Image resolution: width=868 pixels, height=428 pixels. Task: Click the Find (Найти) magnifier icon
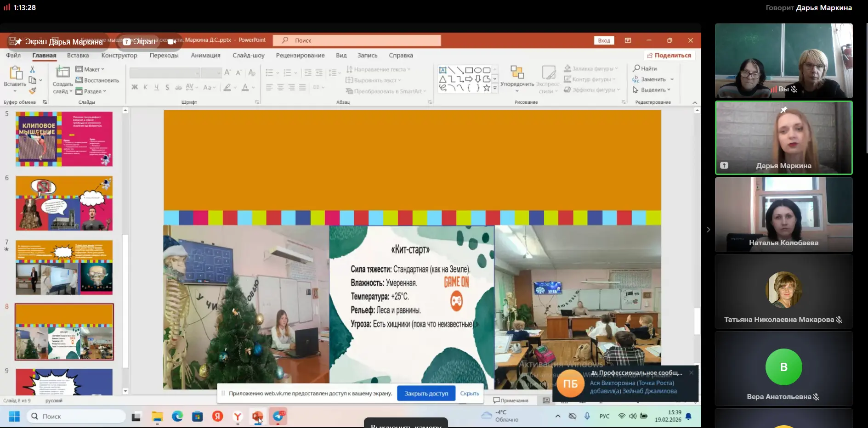(637, 68)
